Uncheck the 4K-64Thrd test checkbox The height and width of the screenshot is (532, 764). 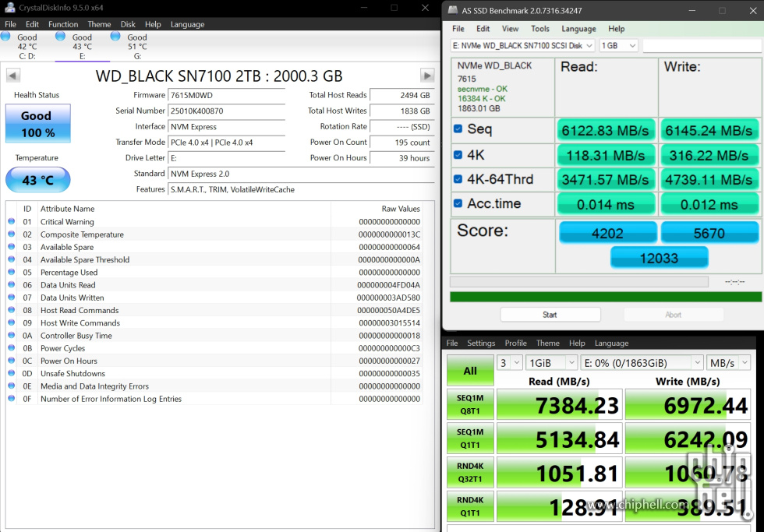tap(458, 179)
